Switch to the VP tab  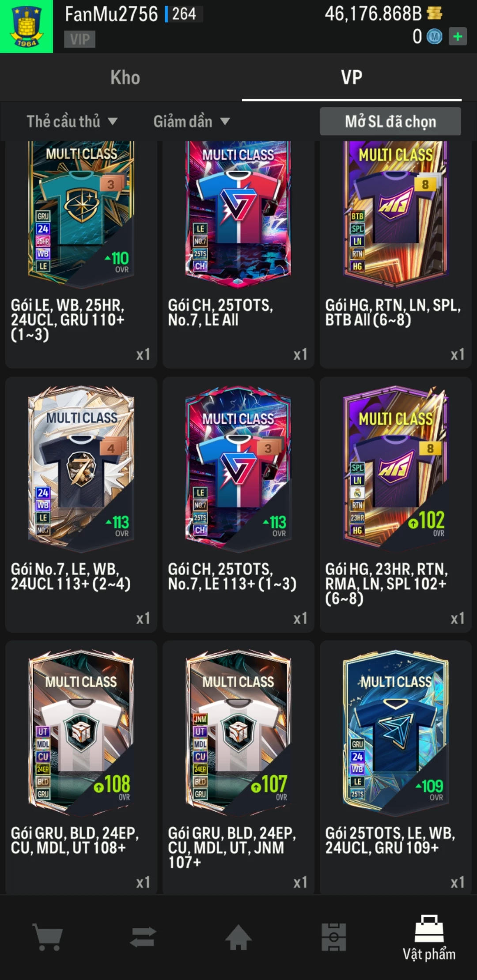point(352,77)
